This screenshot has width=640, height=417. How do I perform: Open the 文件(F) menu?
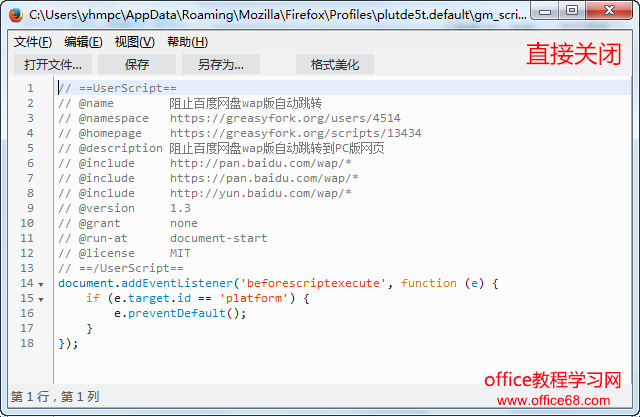tap(33, 42)
